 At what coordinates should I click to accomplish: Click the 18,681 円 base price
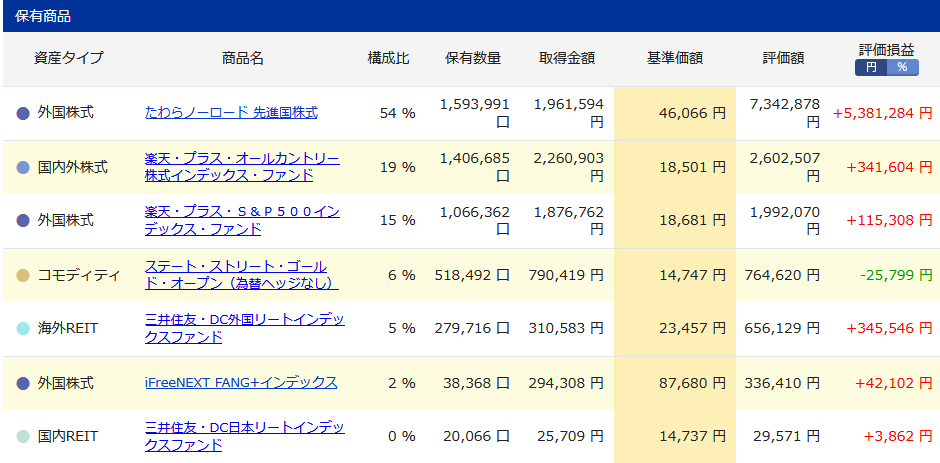[x=690, y=221]
